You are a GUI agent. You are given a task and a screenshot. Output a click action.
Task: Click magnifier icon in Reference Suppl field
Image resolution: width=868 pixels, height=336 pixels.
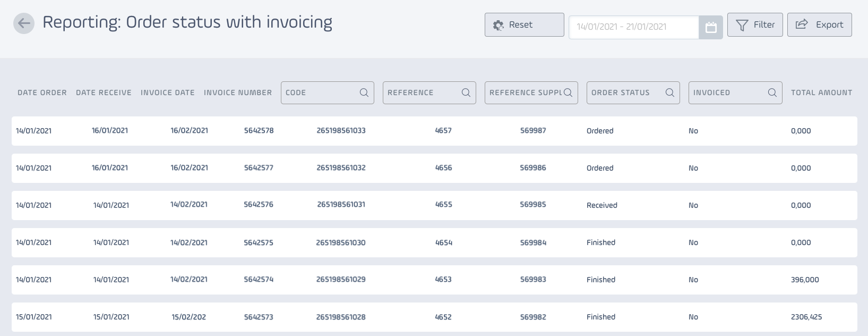coord(568,93)
